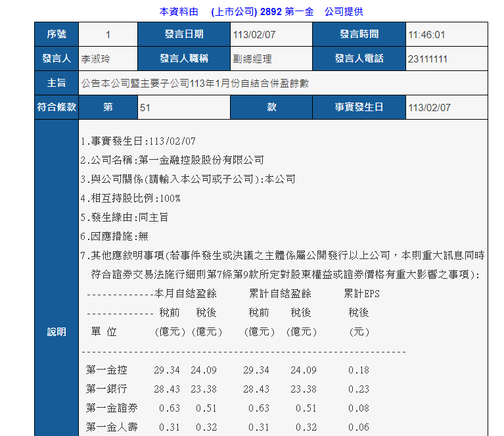
Task: Click the line 符合證券交易法施行細則第7條第9款
Action: coord(285,274)
